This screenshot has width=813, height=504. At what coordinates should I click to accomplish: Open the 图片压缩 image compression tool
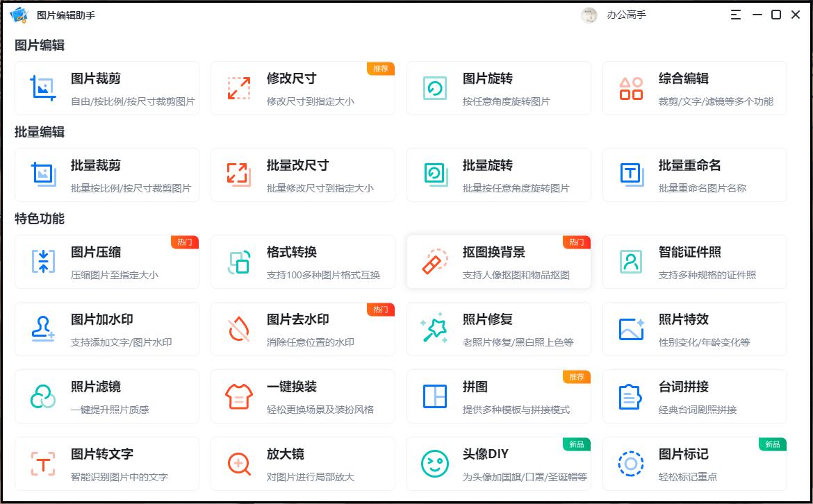[x=107, y=262]
